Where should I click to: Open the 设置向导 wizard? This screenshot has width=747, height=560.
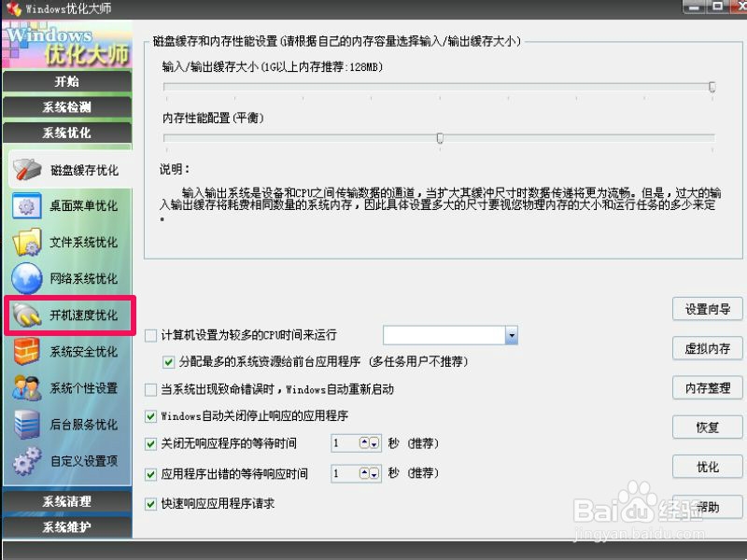(x=708, y=309)
